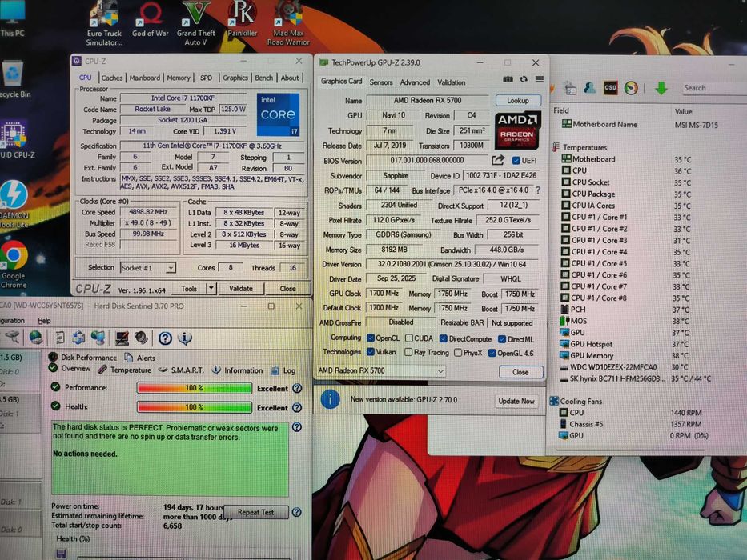Viewport: 747px width, 560px height.
Task: Click Hard Disk Sentinel info icon
Action: coord(185,338)
